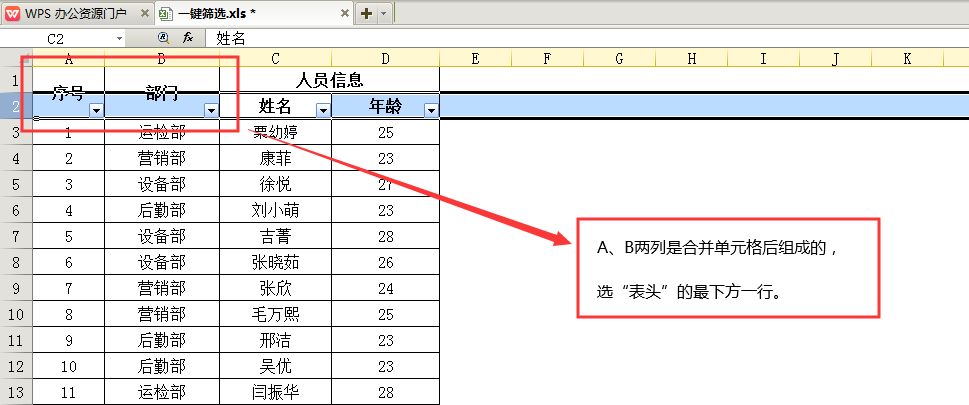Open the new-tab dropdown arrow beside plus
Image resolution: width=969 pixels, height=405 pixels.
click(x=383, y=13)
